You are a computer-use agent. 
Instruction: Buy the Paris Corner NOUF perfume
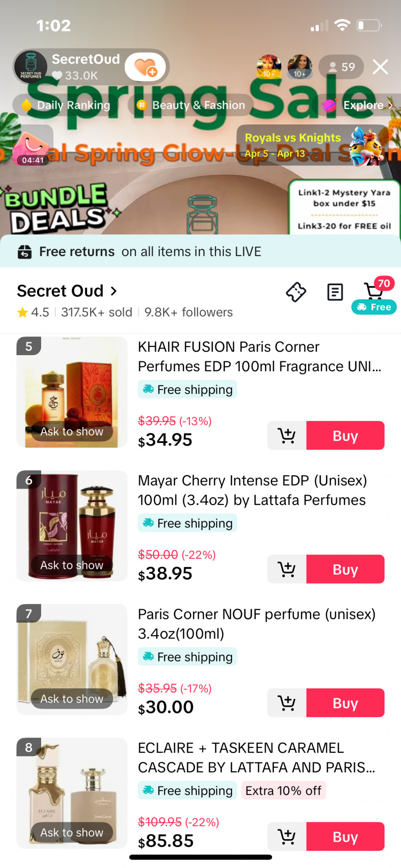pyautogui.click(x=345, y=703)
